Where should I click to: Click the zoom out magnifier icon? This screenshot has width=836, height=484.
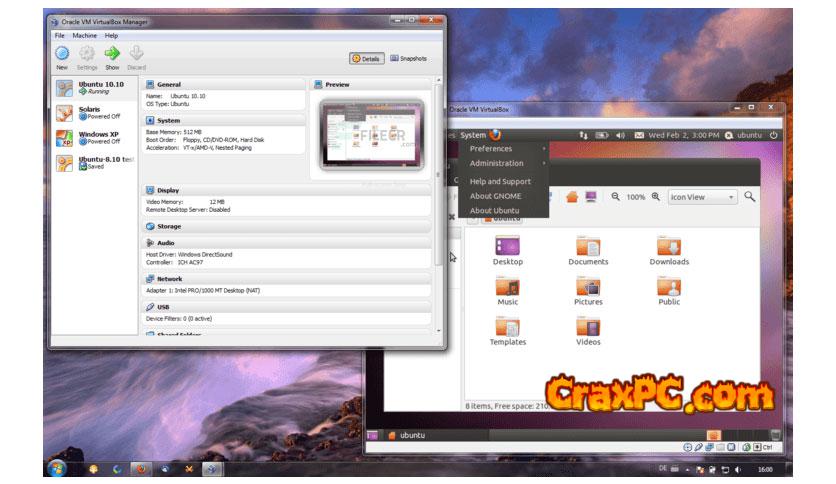(x=615, y=197)
